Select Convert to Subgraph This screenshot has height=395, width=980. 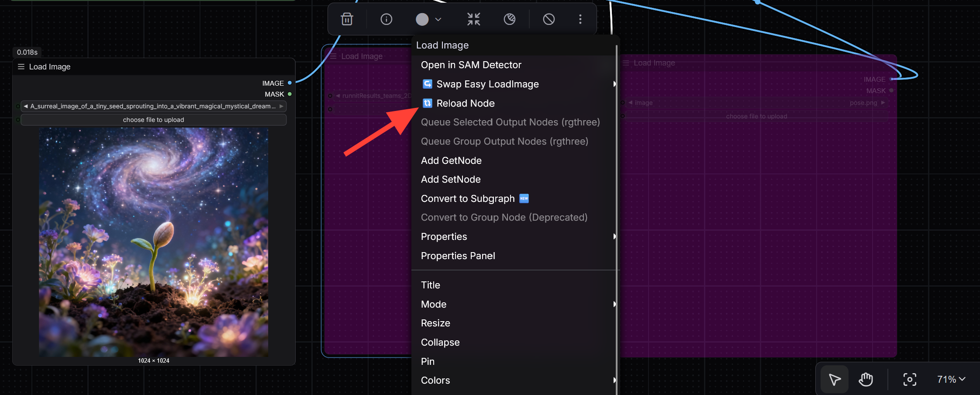click(468, 198)
